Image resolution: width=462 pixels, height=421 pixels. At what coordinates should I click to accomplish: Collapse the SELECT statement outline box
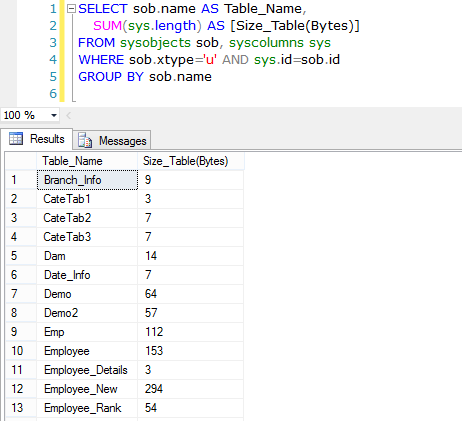[71, 9]
